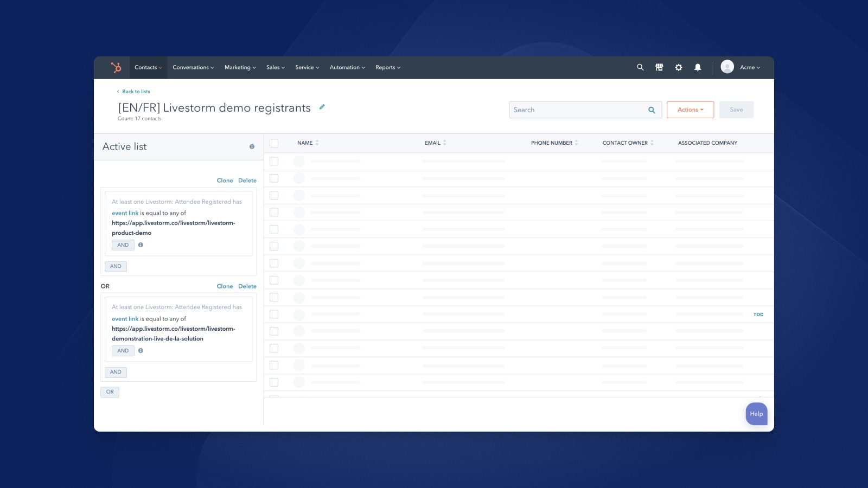This screenshot has height=488, width=868.
Task: Expand the Contacts navigation menu
Action: pos(148,67)
